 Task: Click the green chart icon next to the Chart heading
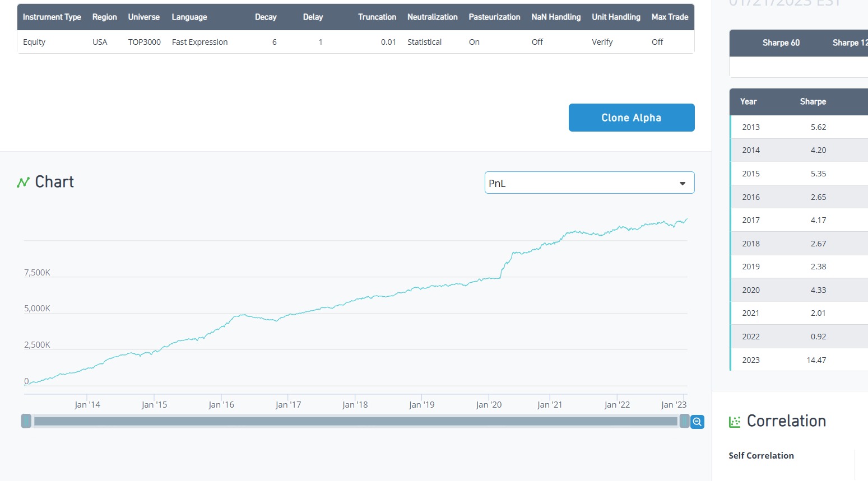point(23,183)
